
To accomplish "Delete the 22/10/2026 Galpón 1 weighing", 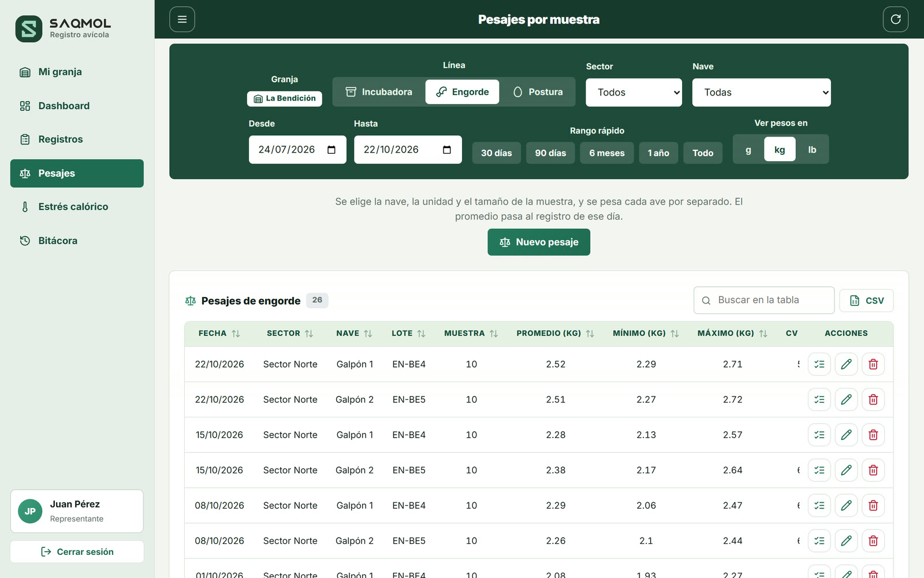I will [x=873, y=364].
